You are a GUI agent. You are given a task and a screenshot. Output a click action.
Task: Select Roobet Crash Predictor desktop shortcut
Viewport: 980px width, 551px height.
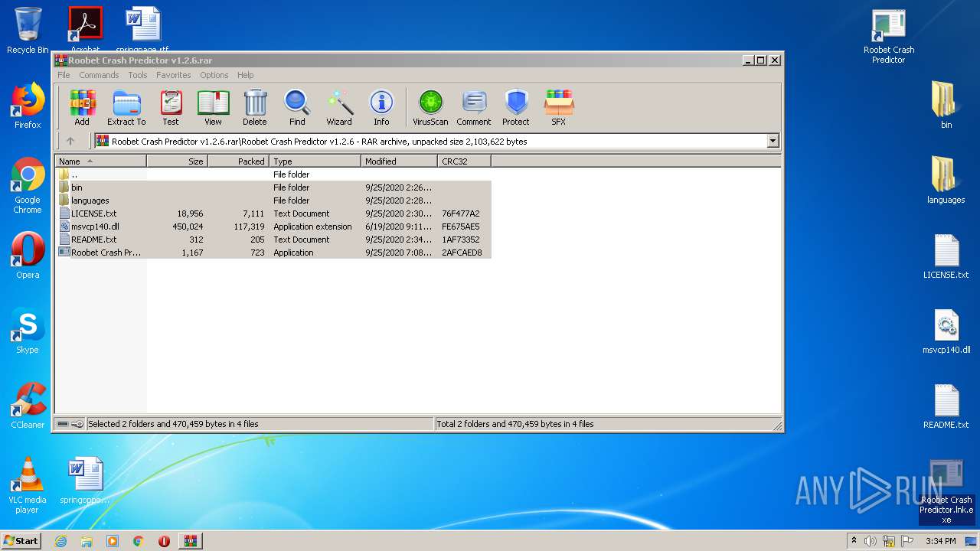pos(889,36)
